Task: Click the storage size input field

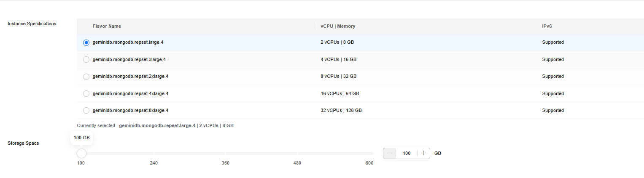Action: click(407, 153)
